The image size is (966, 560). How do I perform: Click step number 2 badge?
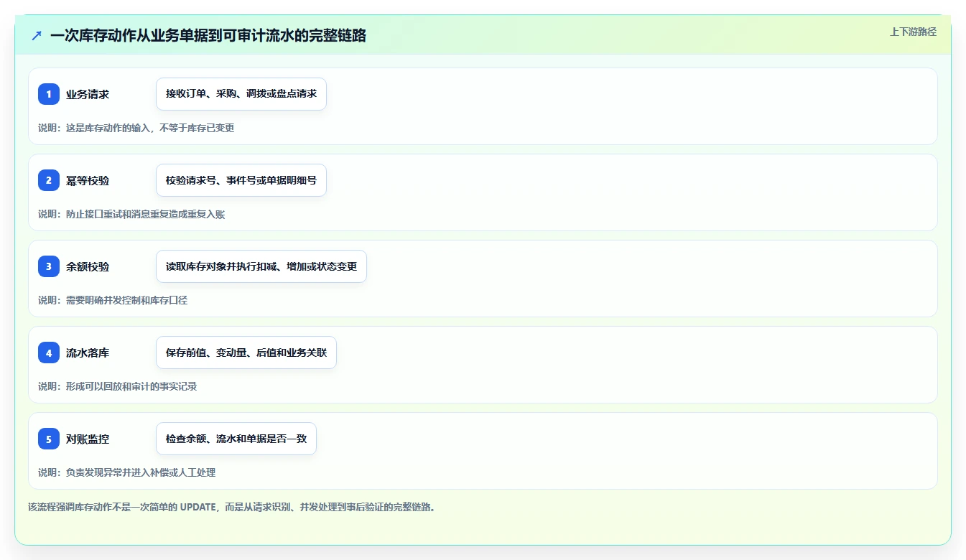pyautogui.click(x=49, y=180)
